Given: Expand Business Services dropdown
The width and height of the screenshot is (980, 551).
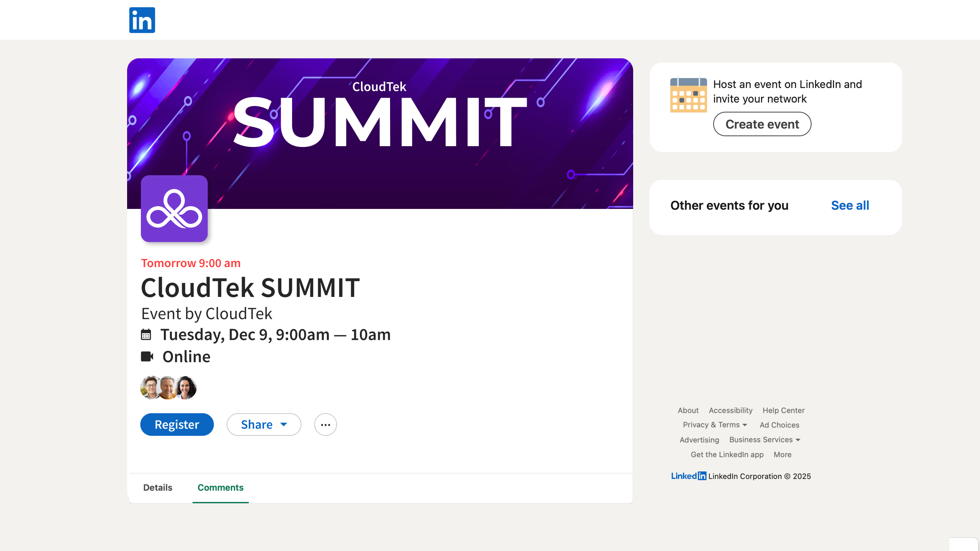Looking at the screenshot, I should [x=764, y=440].
